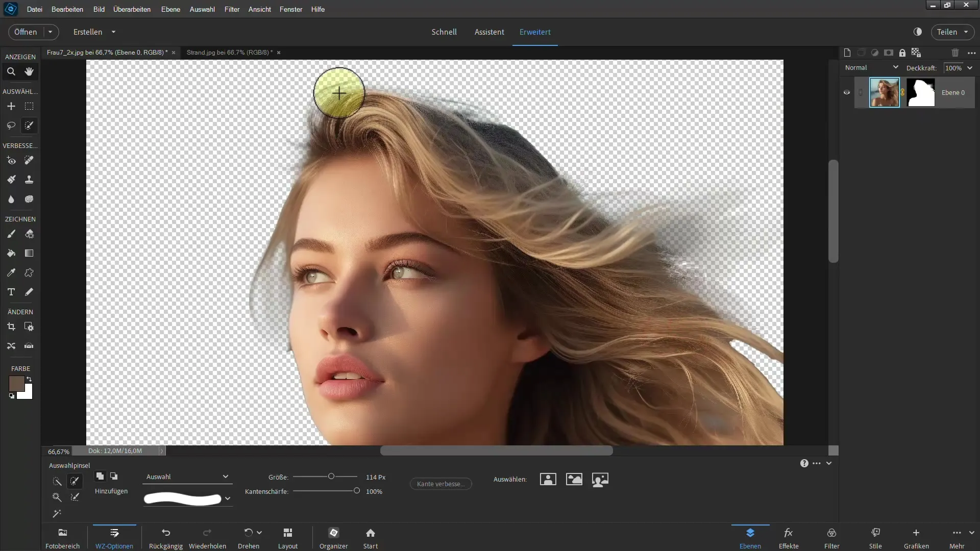Toggle lock all pixels on the layer
The image size is (980, 551).
click(x=902, y=53)
